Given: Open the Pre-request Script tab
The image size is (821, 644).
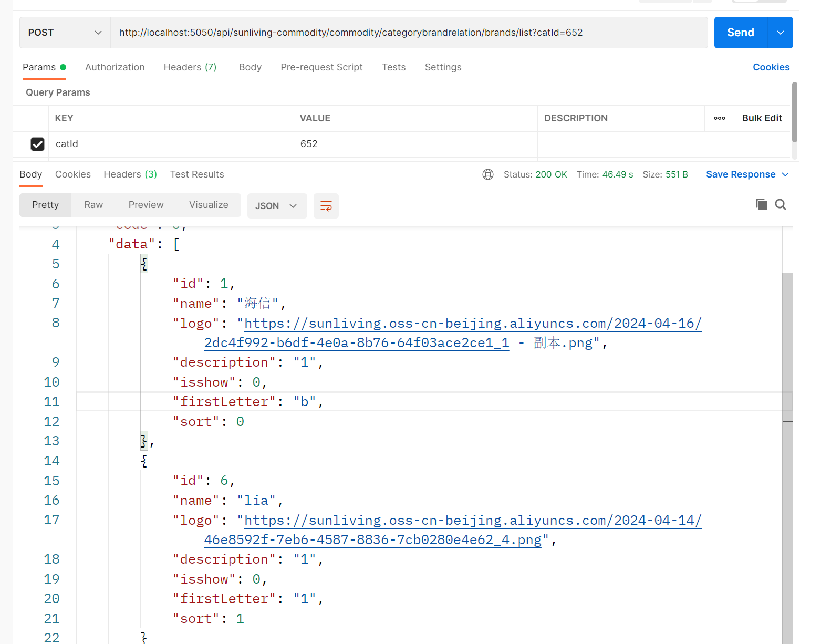Looking at the screenshot, I should 321,67.
